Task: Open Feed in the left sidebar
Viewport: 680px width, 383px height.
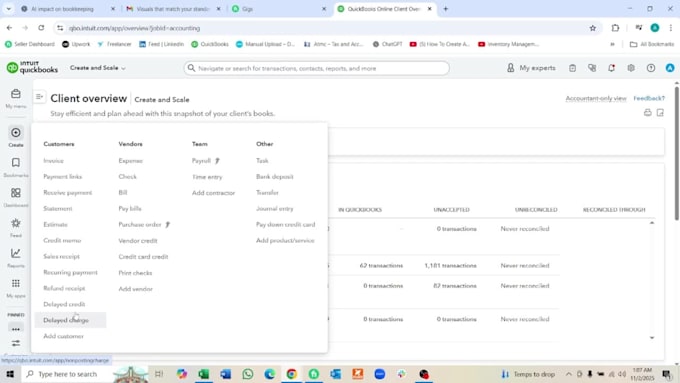Action: pos(16,227)
